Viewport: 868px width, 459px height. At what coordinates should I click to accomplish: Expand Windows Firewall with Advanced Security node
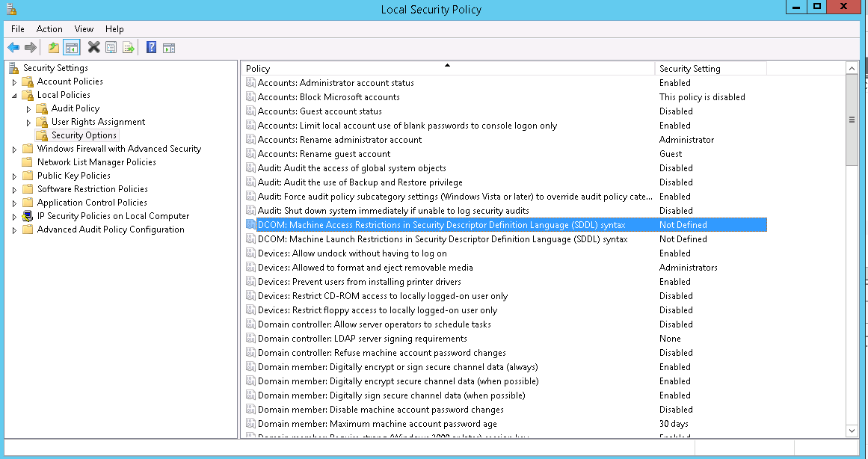[x=14, y=150]
